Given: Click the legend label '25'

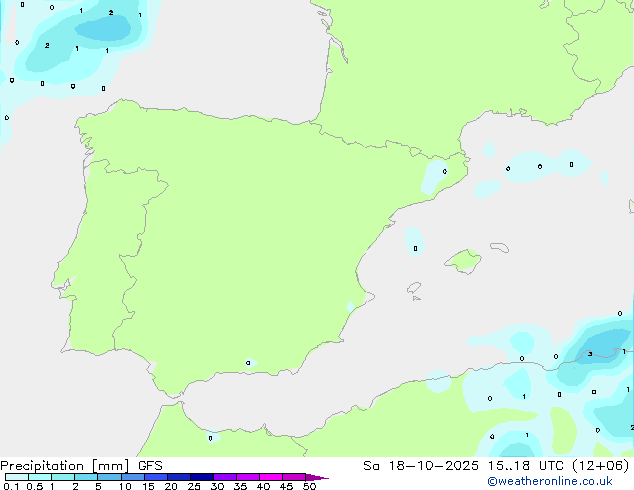Looking at the screenshot, I should click(x=194, y=486).
